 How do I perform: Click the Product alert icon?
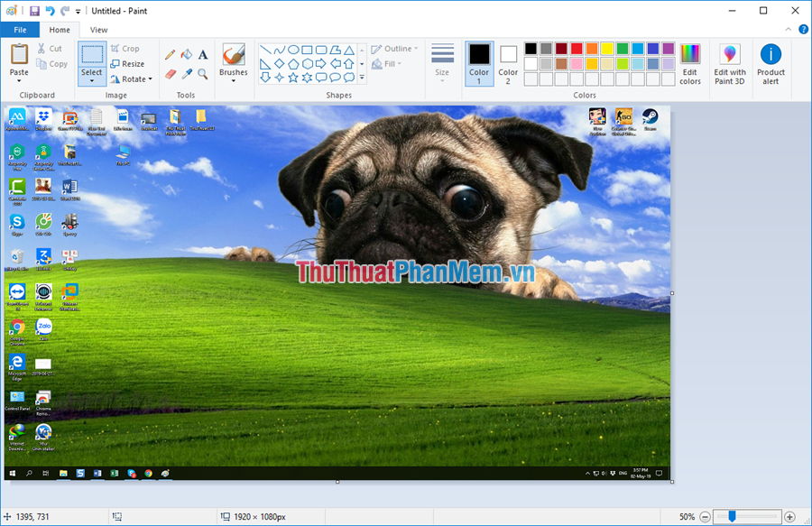coord(771,65)
